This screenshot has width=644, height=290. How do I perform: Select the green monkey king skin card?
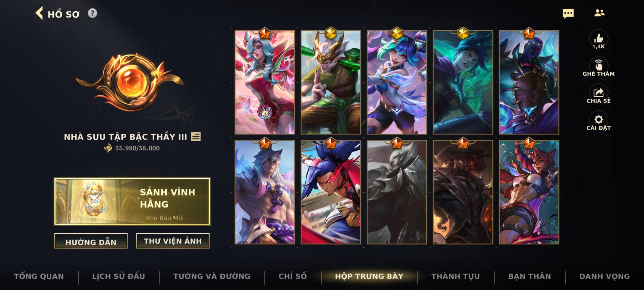pos(331,82)
